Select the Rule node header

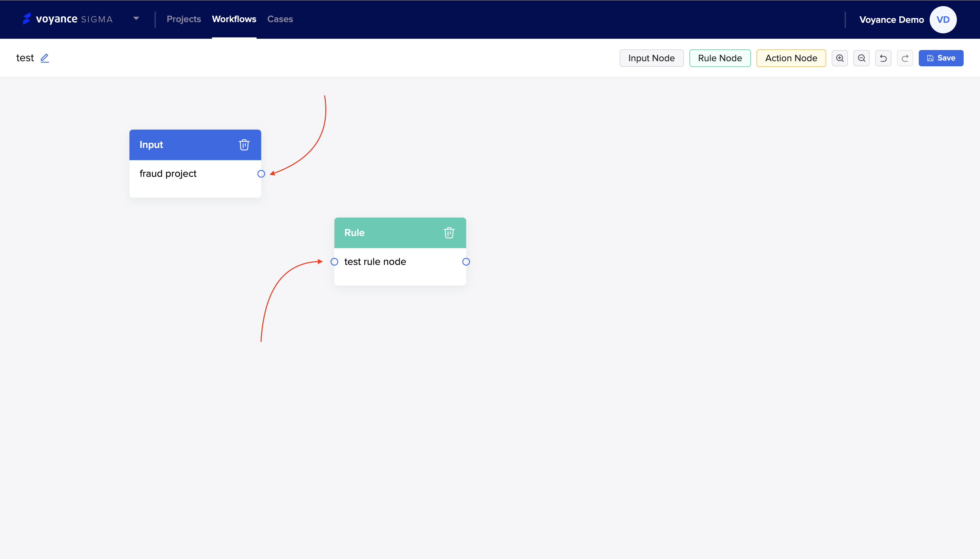tap(400, 233)
